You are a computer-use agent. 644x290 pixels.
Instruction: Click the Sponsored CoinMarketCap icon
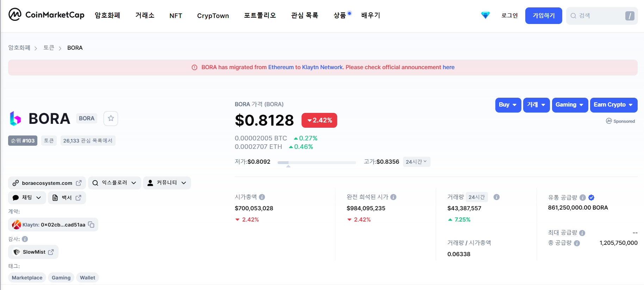(x=609, y=121)
